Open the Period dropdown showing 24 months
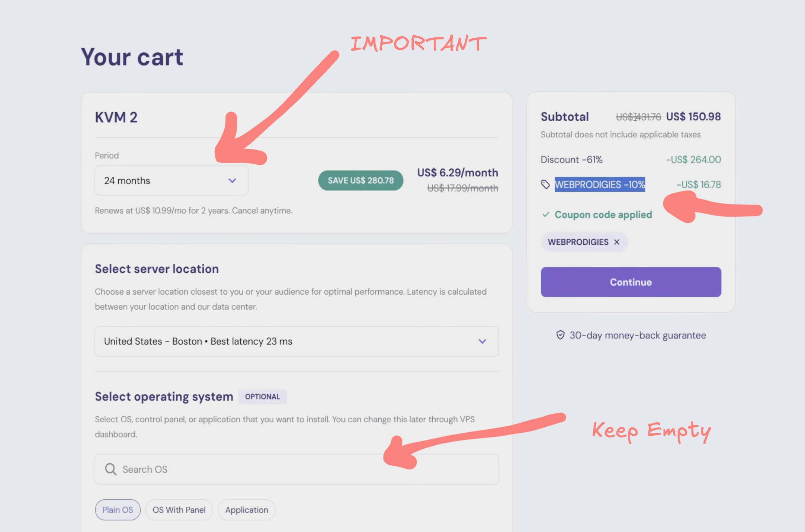This screenshot has height=532, width=805. click(x=171, y=180)
